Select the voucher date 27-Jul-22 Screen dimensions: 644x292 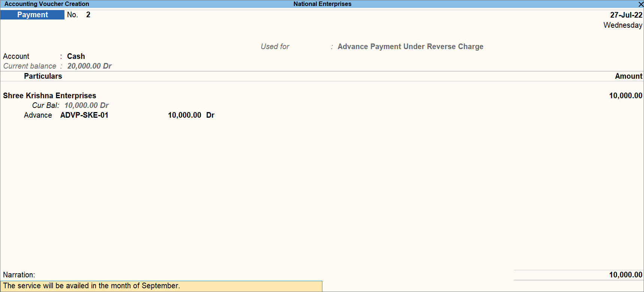[626, 15]
